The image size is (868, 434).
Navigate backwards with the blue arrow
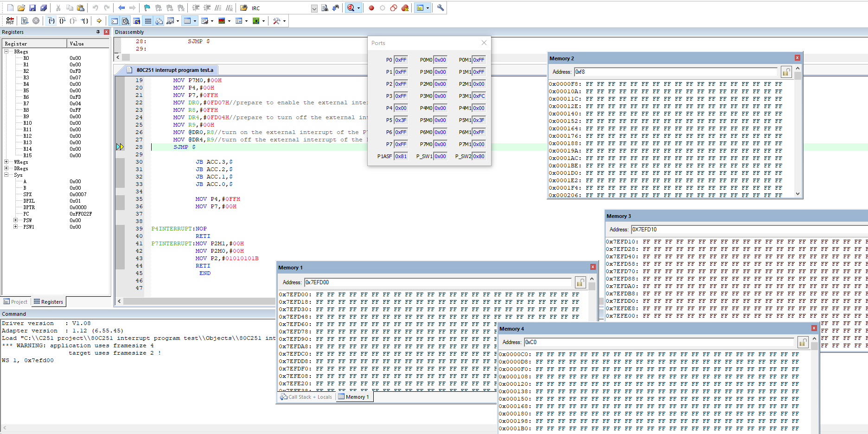121,8
